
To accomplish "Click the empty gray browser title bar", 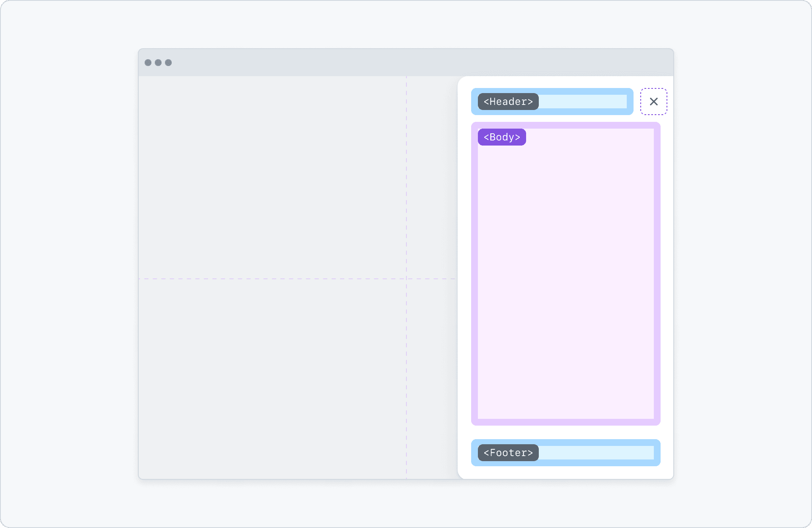I will click(x=406, y=63).
